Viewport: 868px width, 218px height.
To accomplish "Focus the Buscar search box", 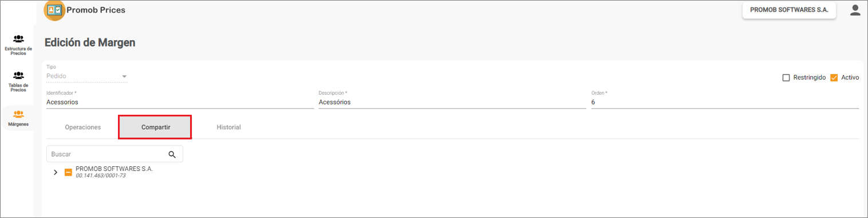I will tap(106, 154).
